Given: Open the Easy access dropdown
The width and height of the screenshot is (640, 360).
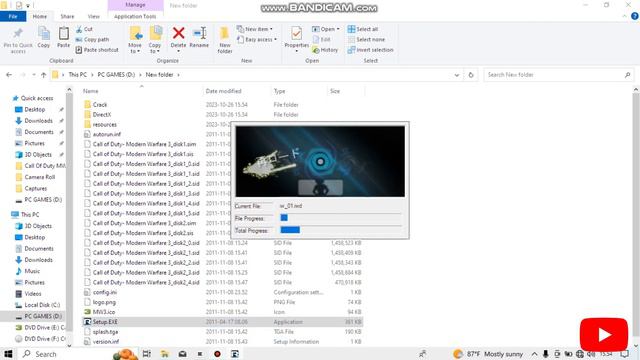Looking at the screenshot, I should click(x=257, y=40).
